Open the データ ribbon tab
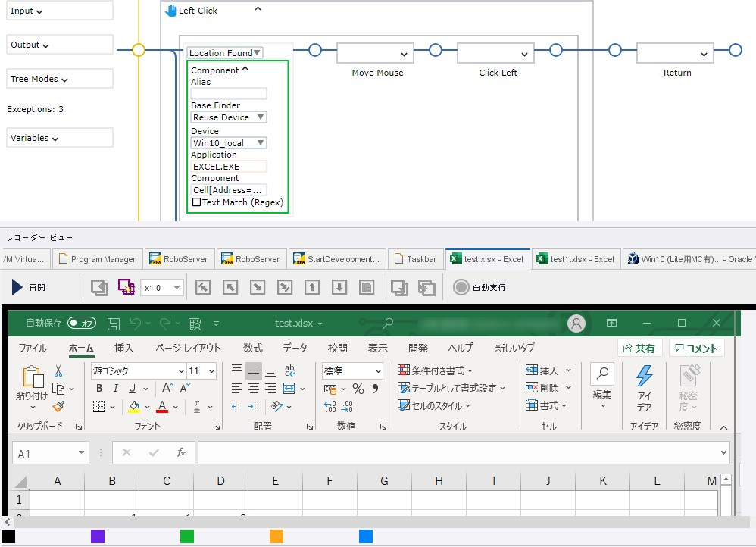 coord(295,348)
